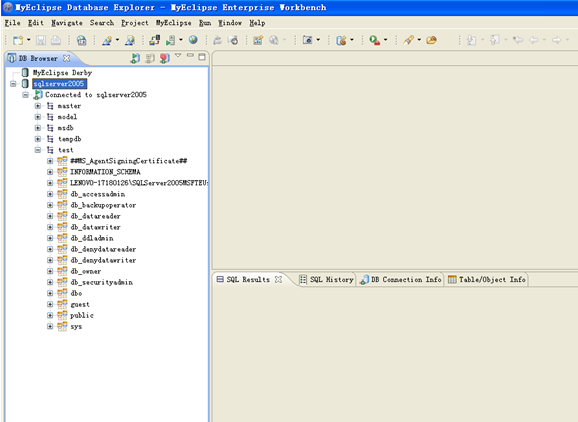Collapse the sqlserver2005 connection node
The height and width of the screenshot is (422, 578).
point(13,84)
